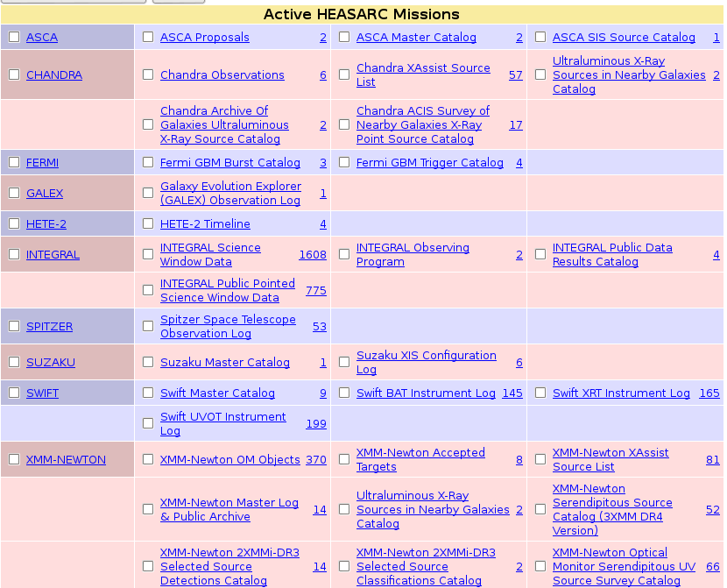Enable the SUZAKU mission checkbox
Viewport: 727px width, 588px height.
14,362
